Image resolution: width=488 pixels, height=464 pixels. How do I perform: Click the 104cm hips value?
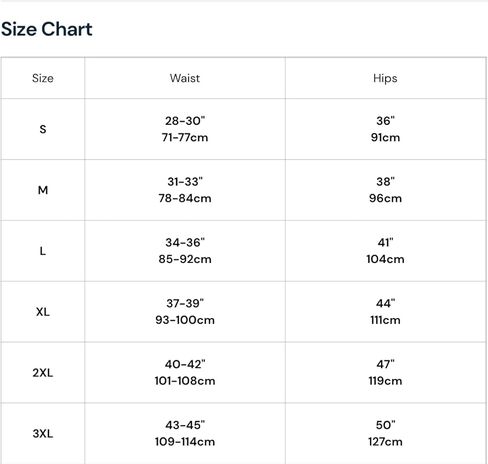point(385,259)
